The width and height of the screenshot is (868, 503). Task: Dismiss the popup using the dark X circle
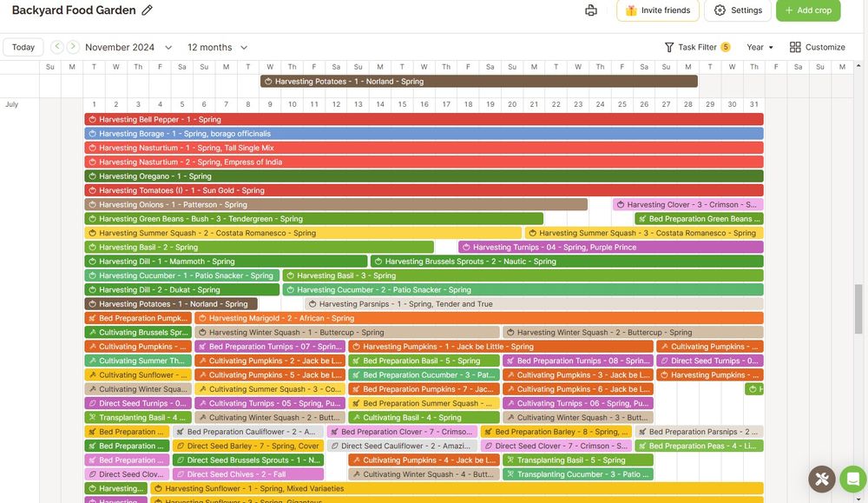[821, 479]
